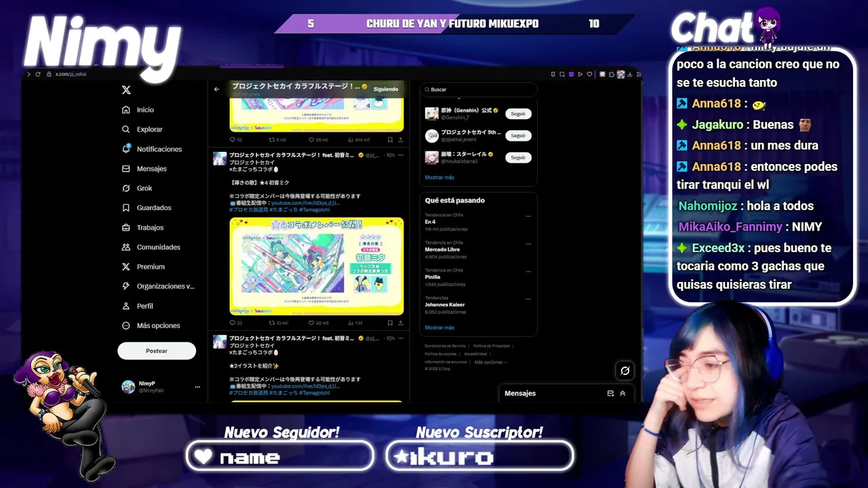Bookmark the ★4 Hatsune Miku post

tap(390, 323)
